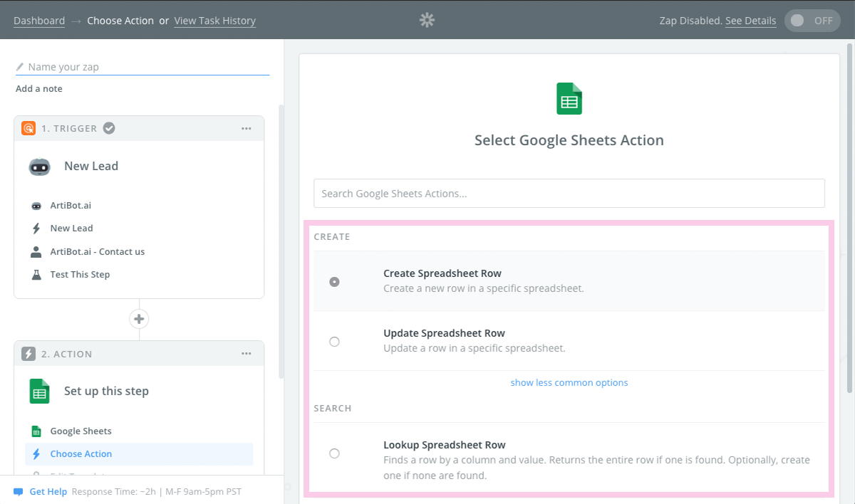Click the large Google Sheets logo in main panel
The image size is (855, 504).
(x=569, y=98)
